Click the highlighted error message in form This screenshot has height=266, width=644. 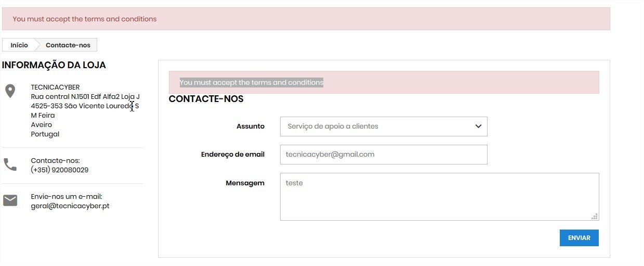click(x=252, y=82)
